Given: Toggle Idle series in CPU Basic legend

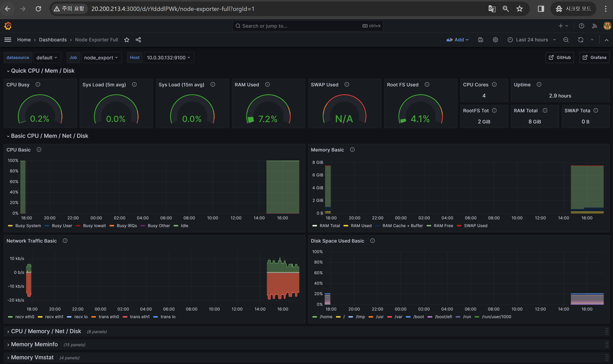Looking at the screenshot, I should click(x=184, y=226).
